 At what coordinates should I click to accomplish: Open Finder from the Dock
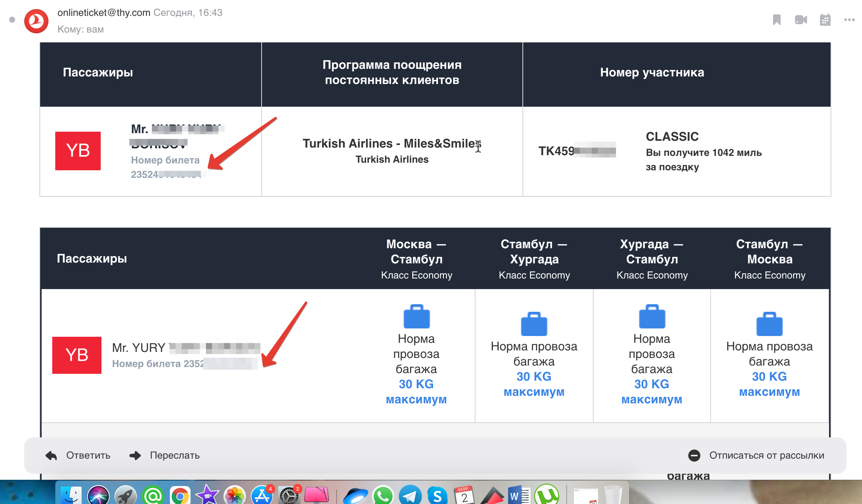point(71,495)
